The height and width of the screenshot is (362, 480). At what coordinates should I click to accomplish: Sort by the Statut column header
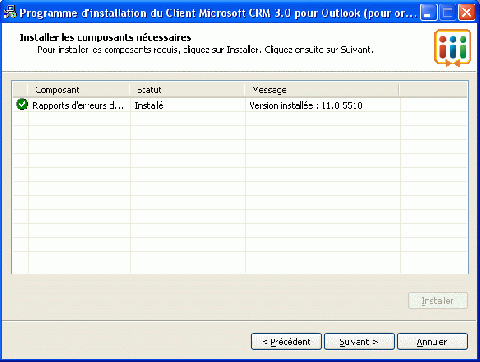pos(187,90)
